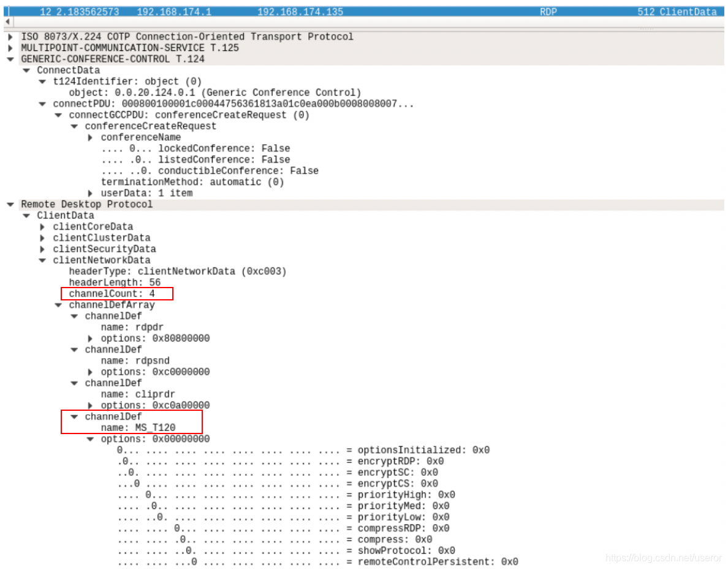Expand options 0x80800000 under rdpdr
This screenshot has width=728, height=569.
coord(90,338)
